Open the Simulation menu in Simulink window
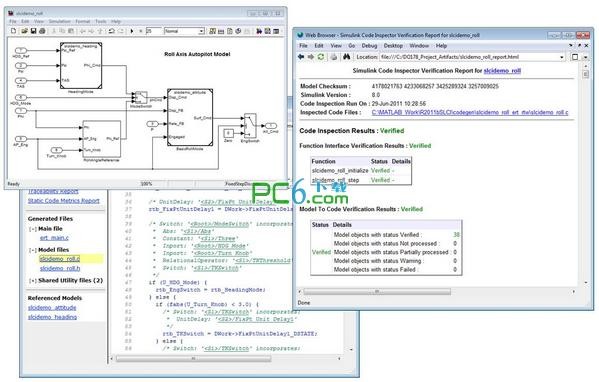This screenshot has height=382, width=599. click(x=60, y=21)
